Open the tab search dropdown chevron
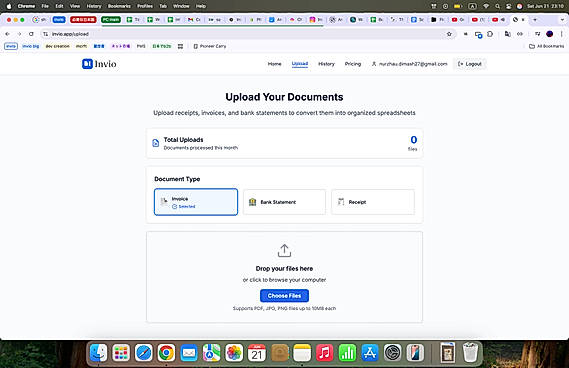569x368 pixels. tap(562, 20)
